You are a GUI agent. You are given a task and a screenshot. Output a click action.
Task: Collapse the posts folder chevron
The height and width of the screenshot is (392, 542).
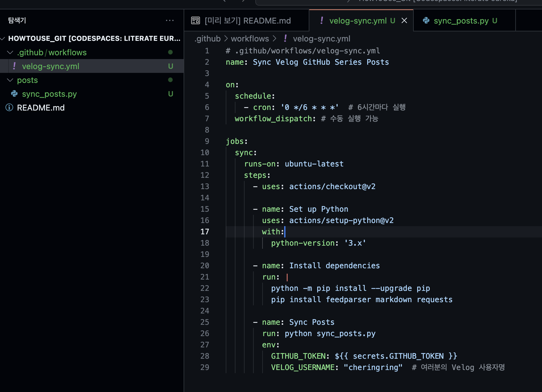10,80
